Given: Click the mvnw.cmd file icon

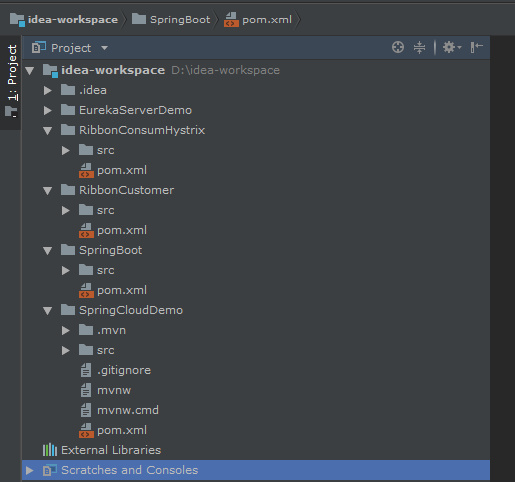Looking at the screenshot, I should (86, 410).
